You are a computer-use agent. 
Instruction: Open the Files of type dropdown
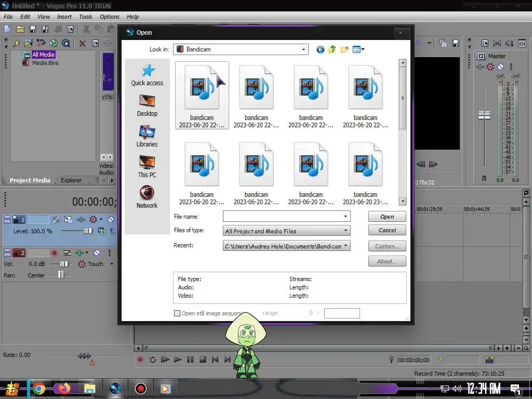click(x=345, y=231)
